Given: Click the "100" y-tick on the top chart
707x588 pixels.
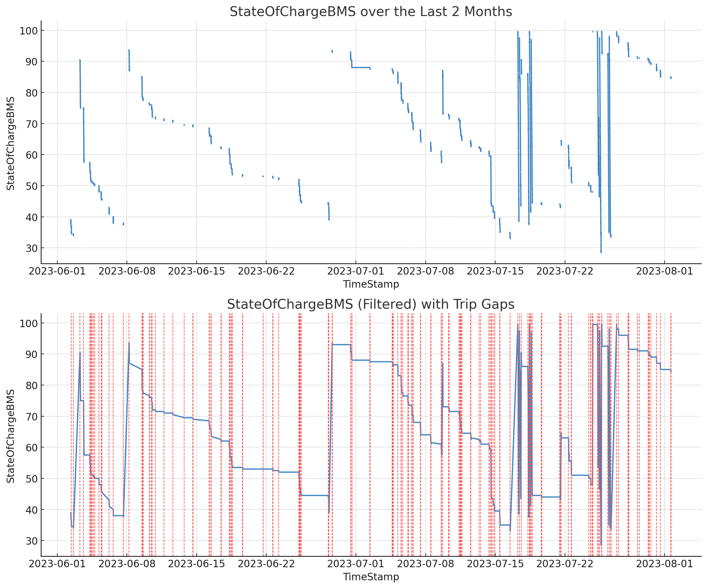Looking at the screenshot, I should [29, 31].
